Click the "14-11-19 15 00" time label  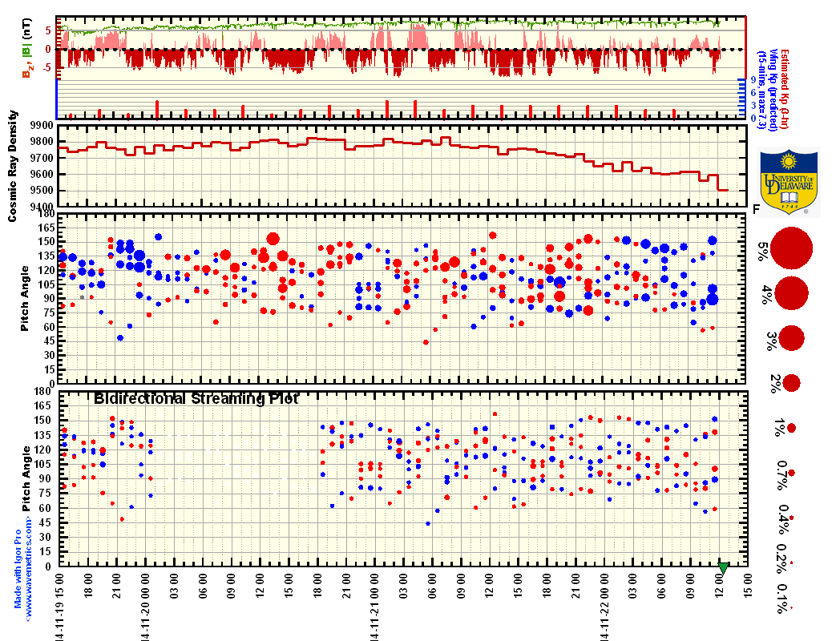point(59,607)
